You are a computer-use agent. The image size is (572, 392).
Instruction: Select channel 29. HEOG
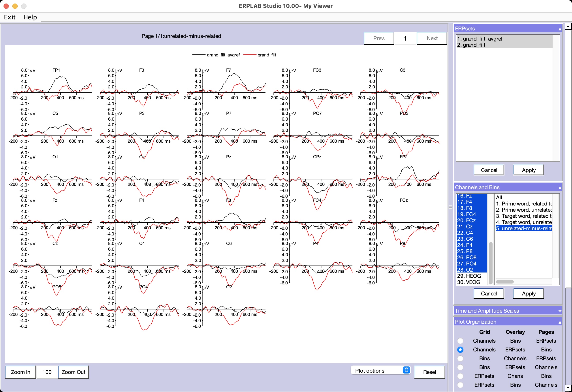tap(472, 276)
